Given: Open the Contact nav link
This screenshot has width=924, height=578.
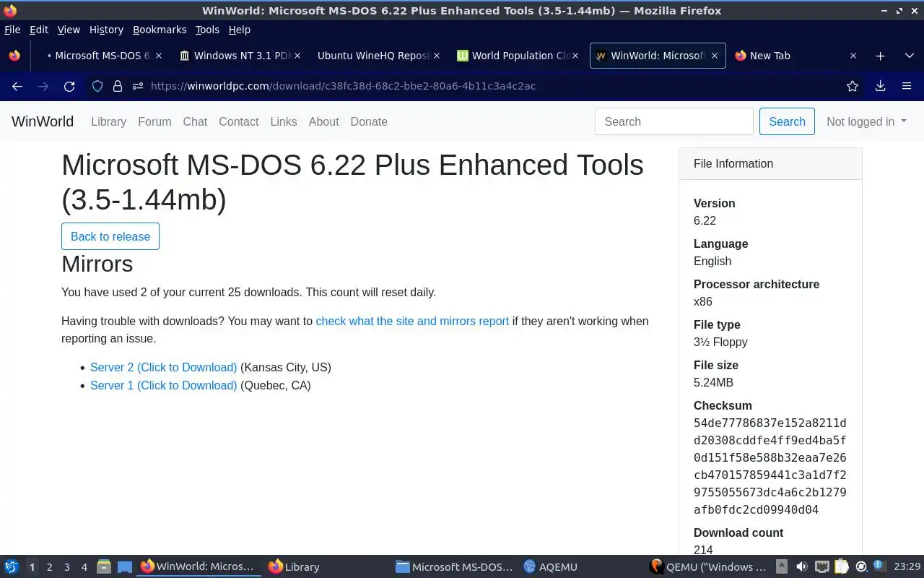Looking at the screenshot, I should (x=238, y=121).
